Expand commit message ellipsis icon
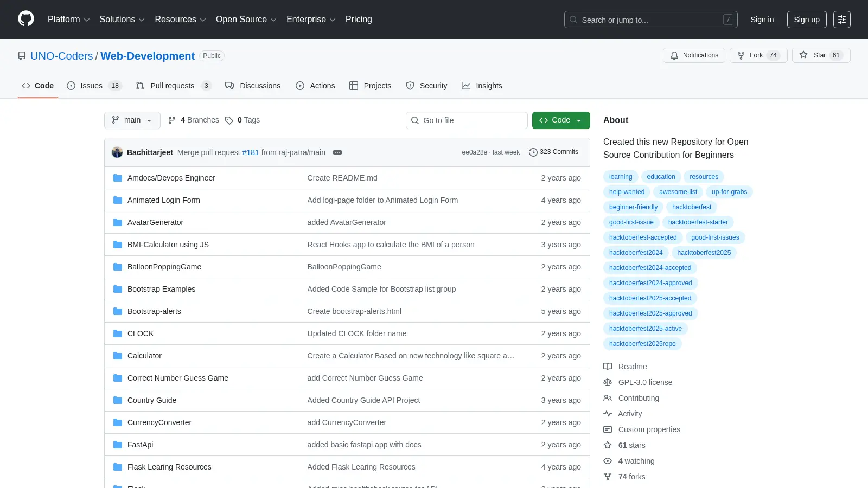868x488 pixels. [337, 152]
